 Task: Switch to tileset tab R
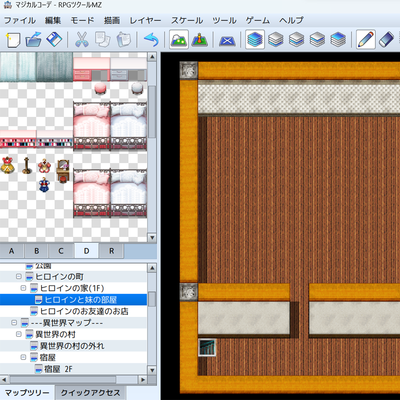tap(111, 251)
